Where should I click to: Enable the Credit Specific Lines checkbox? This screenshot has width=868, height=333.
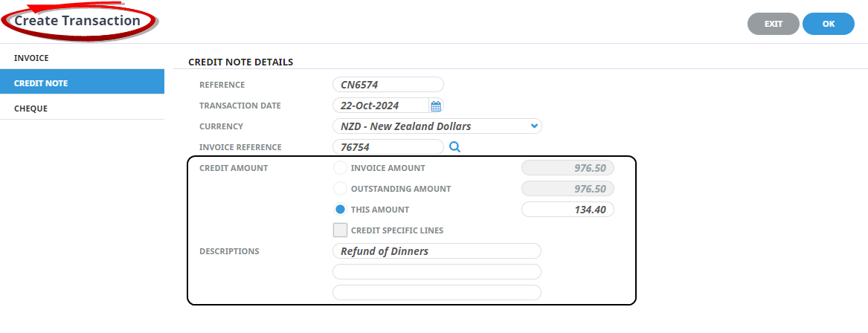[x=340, y=230]
